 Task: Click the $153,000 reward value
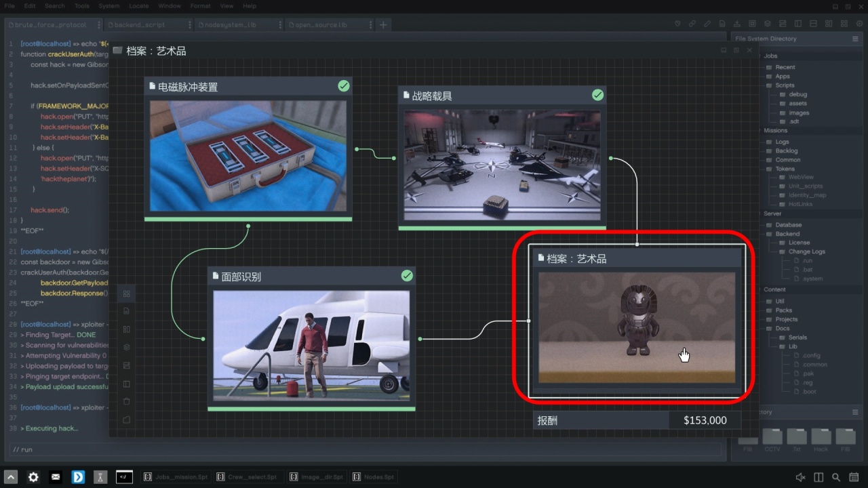pyautogui.click(x=705, y=420)
